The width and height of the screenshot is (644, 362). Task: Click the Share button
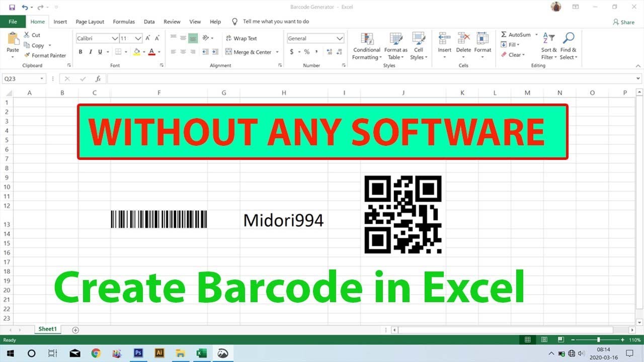pos(624,22)
